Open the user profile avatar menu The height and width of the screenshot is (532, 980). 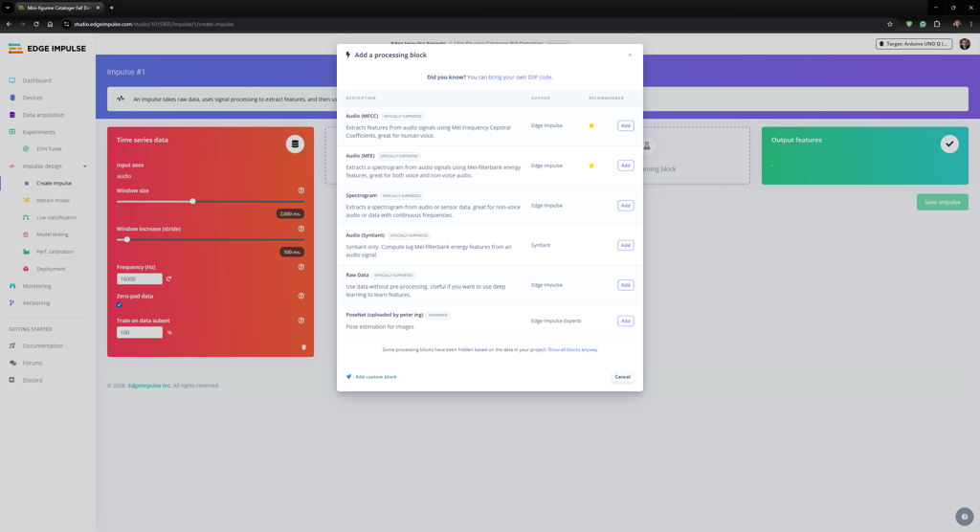point(965,44)
